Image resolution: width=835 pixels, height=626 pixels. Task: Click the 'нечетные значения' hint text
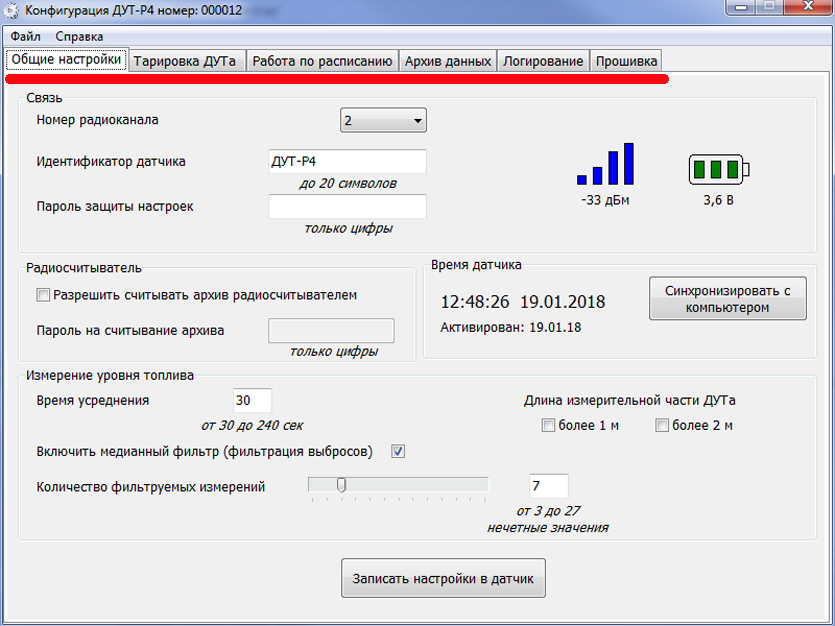tap(547, 528)
